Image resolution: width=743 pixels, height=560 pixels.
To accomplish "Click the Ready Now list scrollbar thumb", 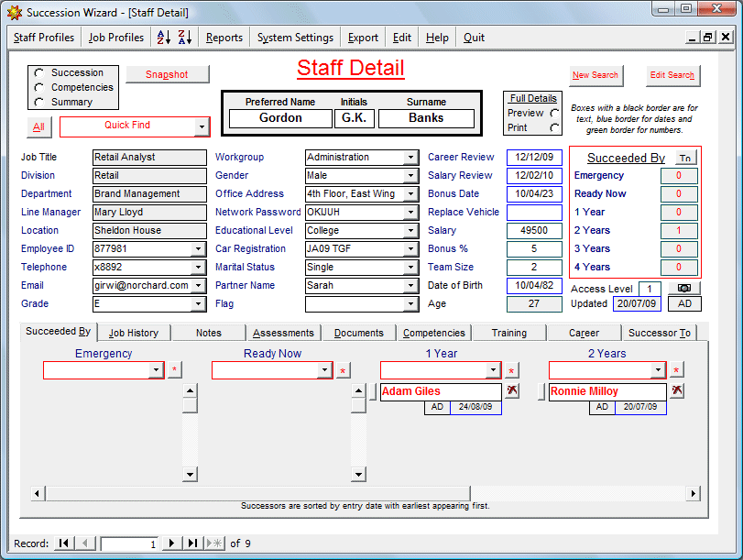I will point(359,406).
